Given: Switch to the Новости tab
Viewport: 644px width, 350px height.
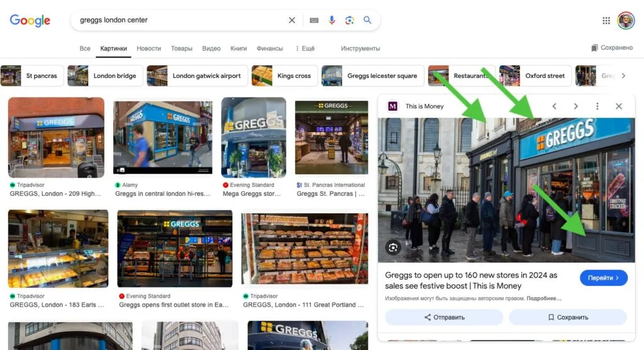Looking at the screenshot, I should (148, 48).
